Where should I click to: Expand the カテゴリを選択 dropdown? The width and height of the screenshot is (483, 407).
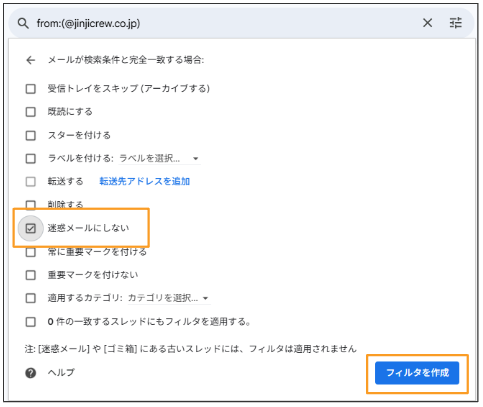(x=168, y=298)
